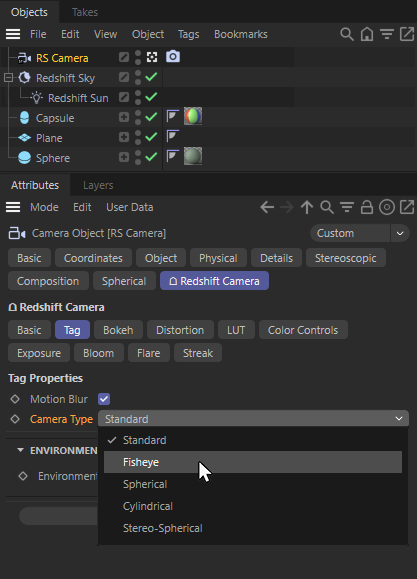This screenshot has height=579, width=417.
Task: Open the Objects File menu
Action: point(38,34)
